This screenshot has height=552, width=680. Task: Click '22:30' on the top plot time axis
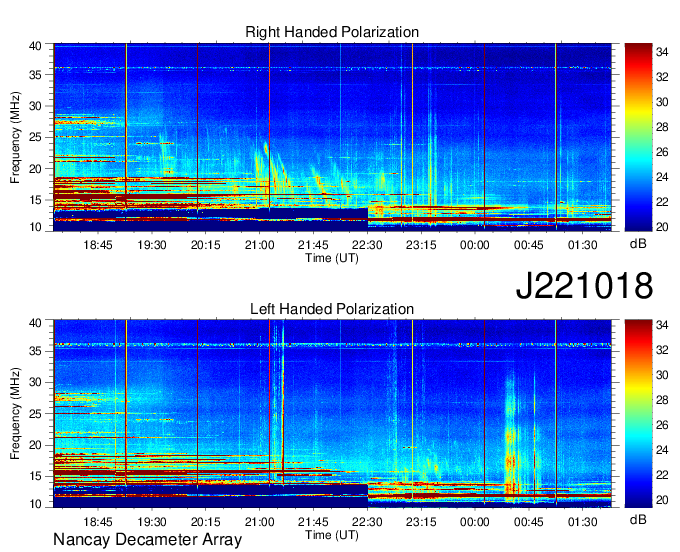coord(367,245)
